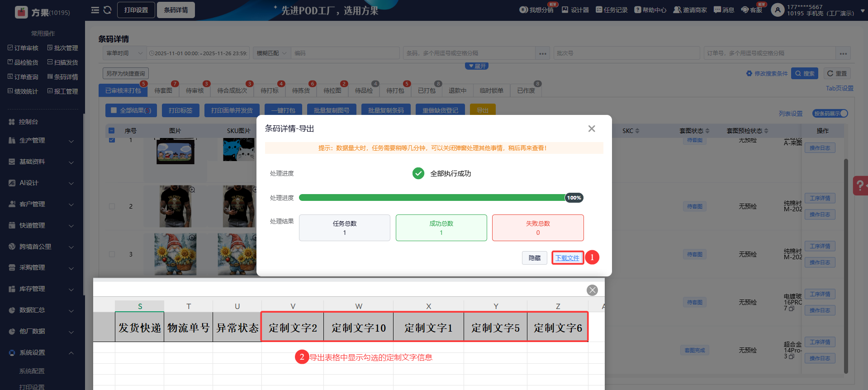868x390 pixels.
Task: Expand the 客户管理 menu
Action: [x=42, y=205]
